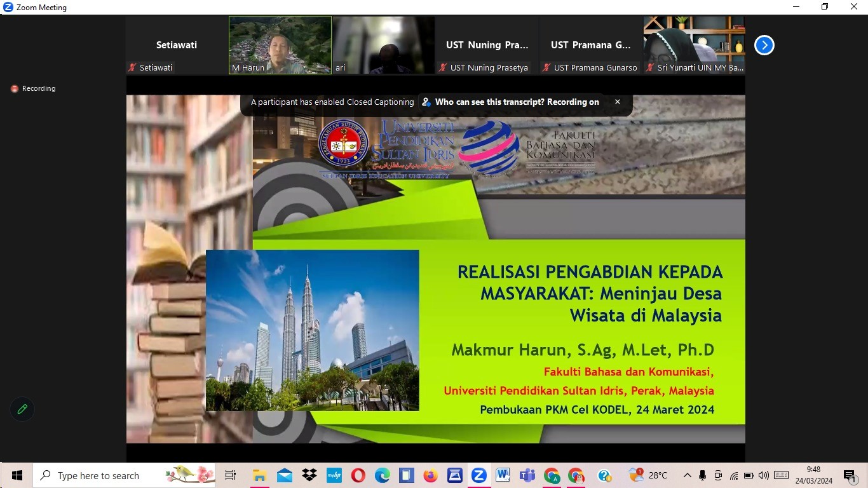Dismiss the closed captioning notification

pos(617,102)
